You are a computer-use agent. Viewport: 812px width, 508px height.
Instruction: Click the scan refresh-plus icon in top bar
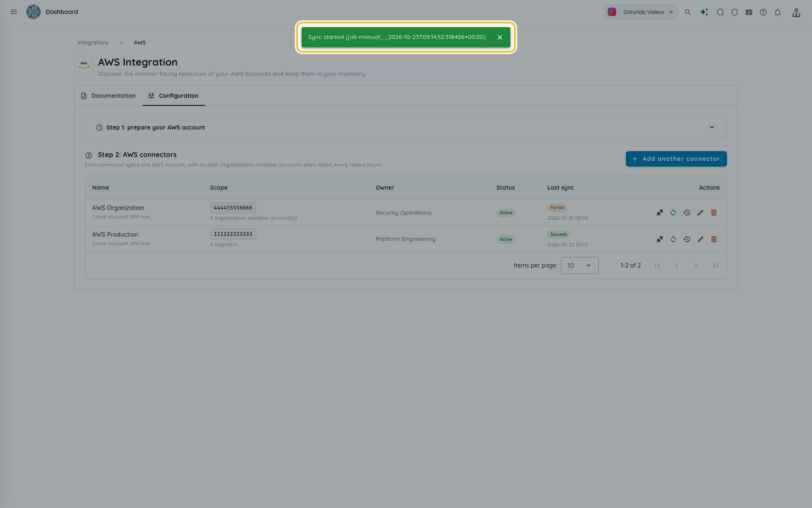(x=720, y=12)
